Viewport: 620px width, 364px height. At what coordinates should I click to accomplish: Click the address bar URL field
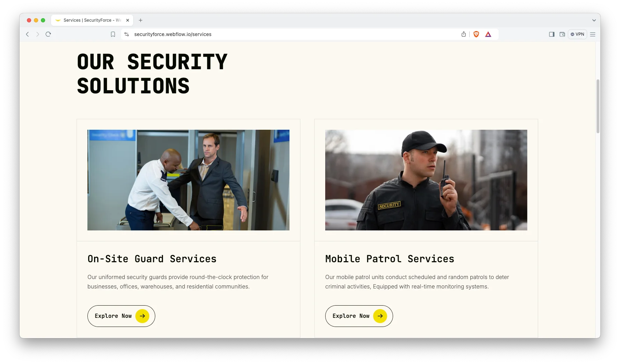pos(294,34)
